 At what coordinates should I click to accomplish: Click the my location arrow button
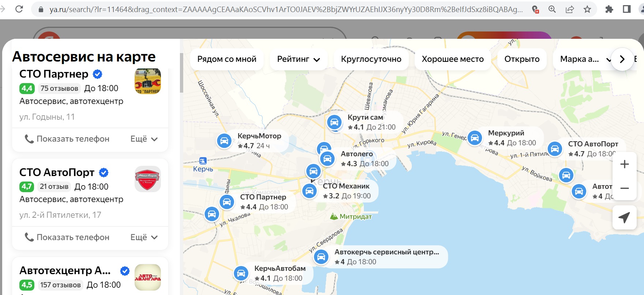point(624,217)
